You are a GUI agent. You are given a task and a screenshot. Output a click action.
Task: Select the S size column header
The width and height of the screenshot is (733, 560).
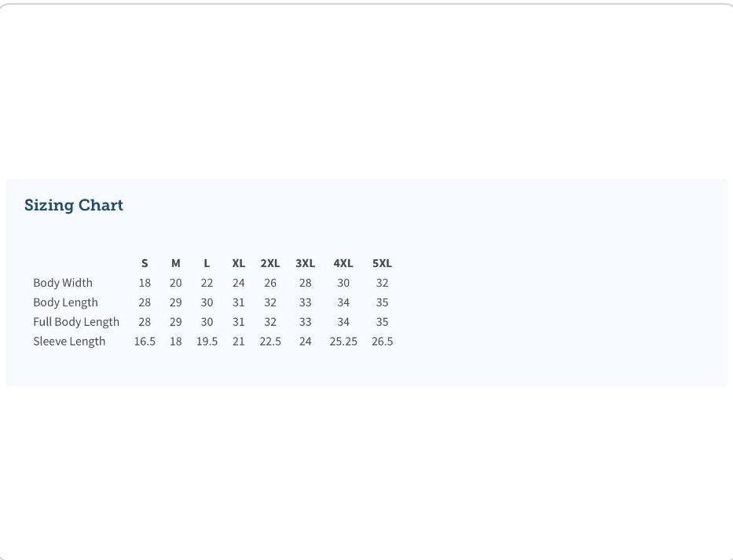pos(145,263)
